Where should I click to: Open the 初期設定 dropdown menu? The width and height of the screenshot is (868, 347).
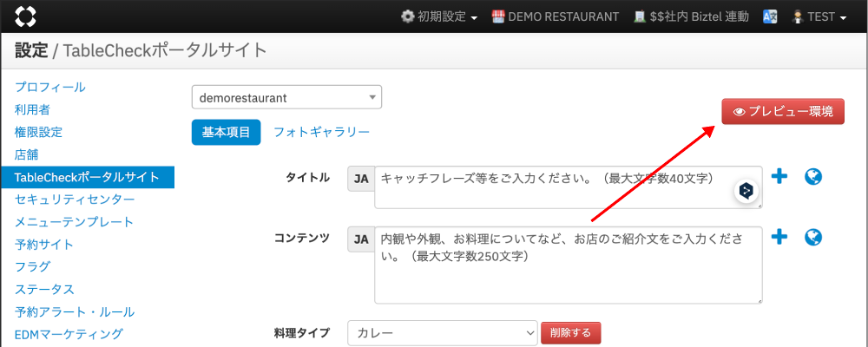coord(439,16)
